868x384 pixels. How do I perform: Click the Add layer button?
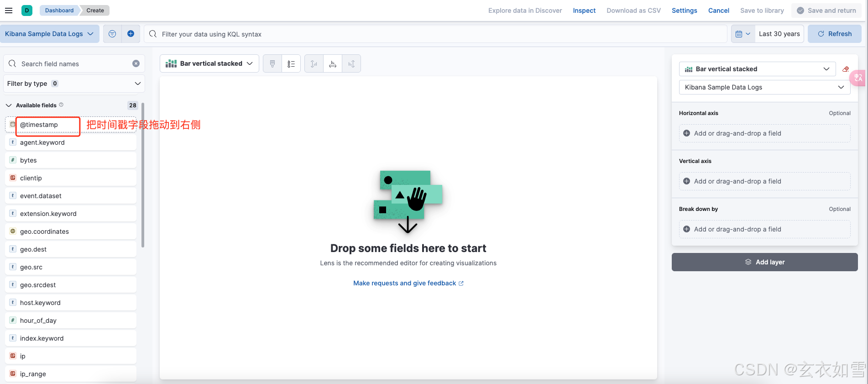[765, 262]
